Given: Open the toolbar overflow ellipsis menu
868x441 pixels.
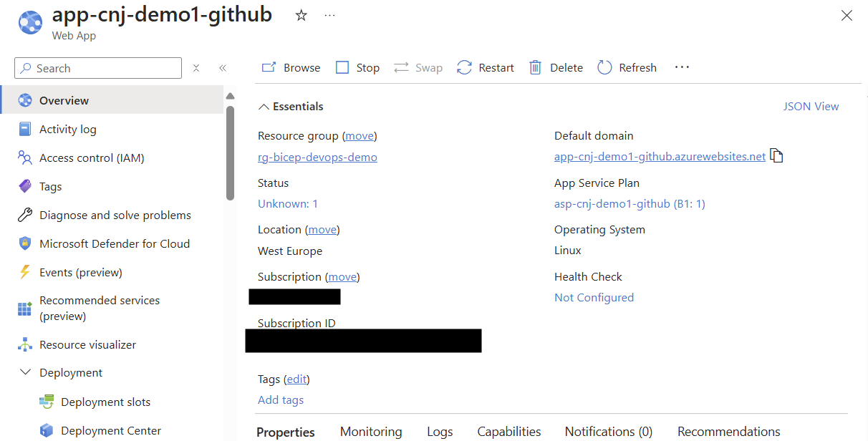Looking at the screenshot, I should pos(682,67).
